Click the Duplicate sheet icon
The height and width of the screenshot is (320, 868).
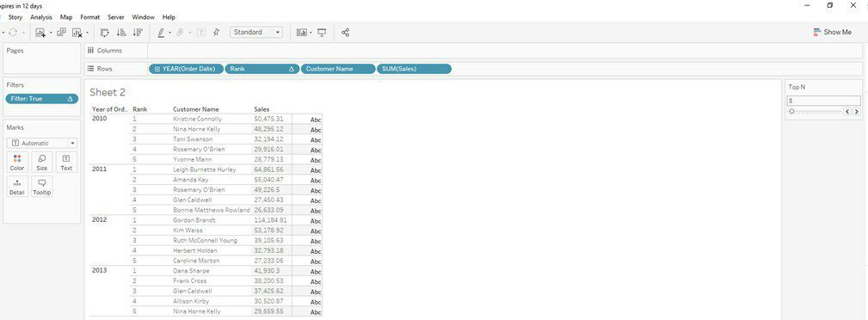pos(61,33)
